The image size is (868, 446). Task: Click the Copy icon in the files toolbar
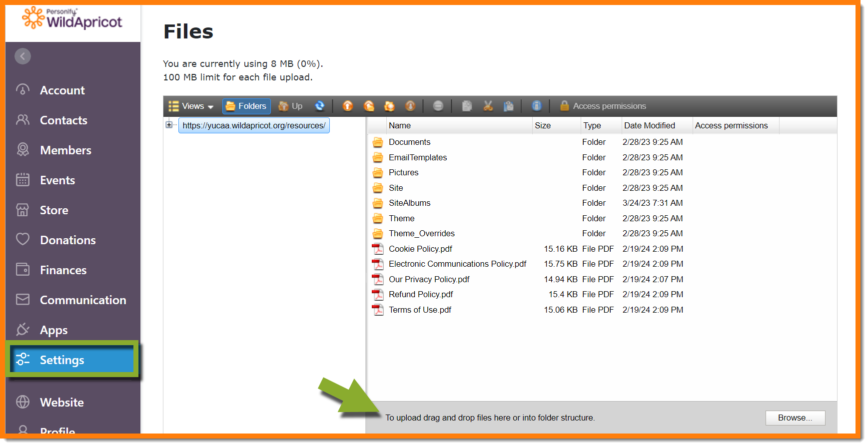467,106
